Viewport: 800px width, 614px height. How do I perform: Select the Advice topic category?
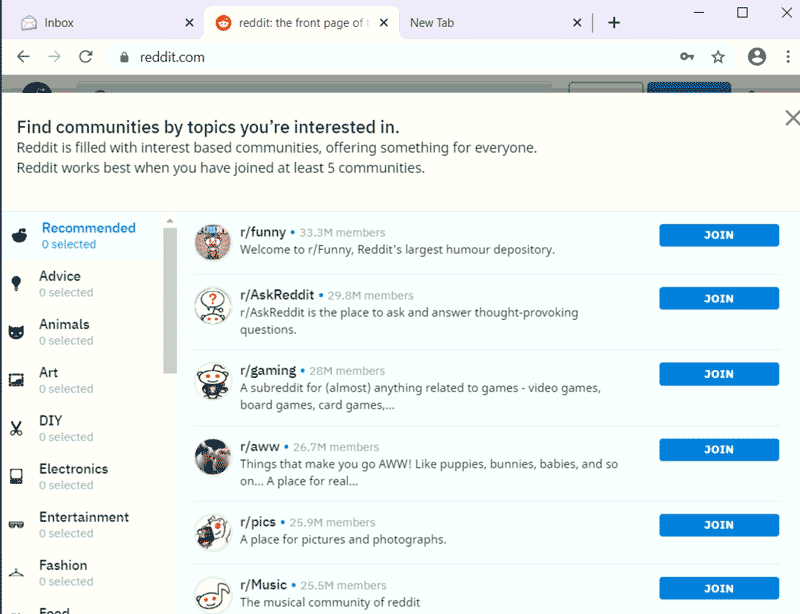(82, 284)
